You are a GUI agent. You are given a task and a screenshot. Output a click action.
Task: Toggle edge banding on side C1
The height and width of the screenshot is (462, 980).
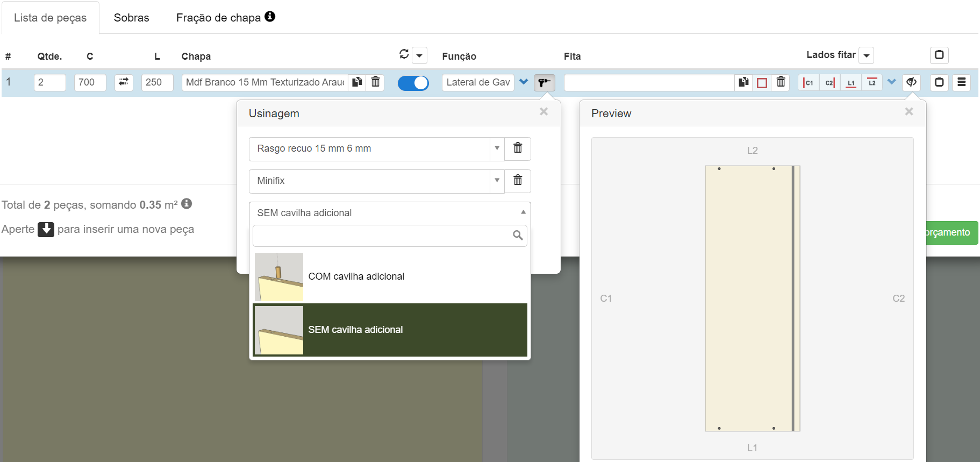click(809, 82)
